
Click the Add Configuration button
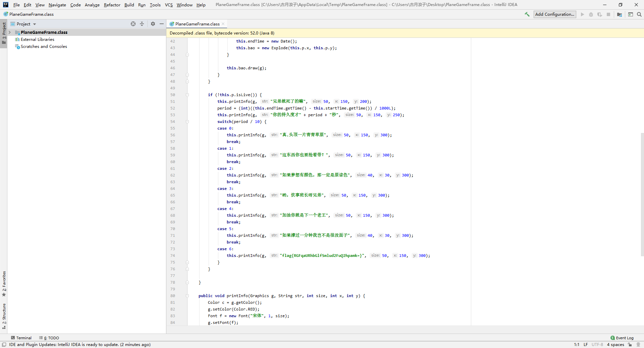point(555,14)
